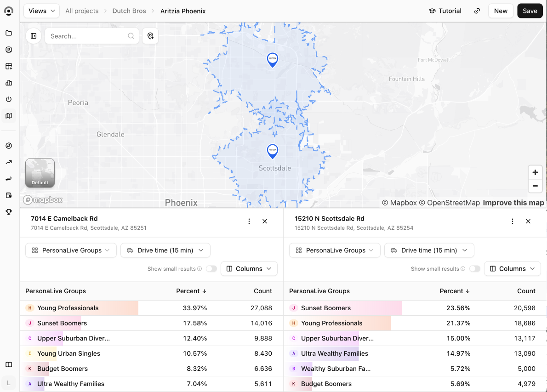Click the power sidebar icon
The height and width of the screenshot is (392, 547).
(9, 99)
